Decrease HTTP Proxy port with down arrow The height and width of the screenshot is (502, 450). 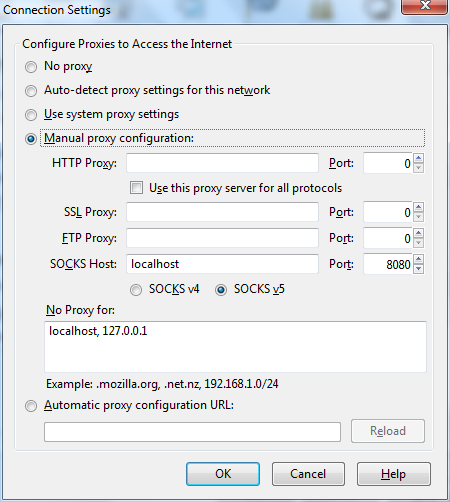click(x=419, y=168)
